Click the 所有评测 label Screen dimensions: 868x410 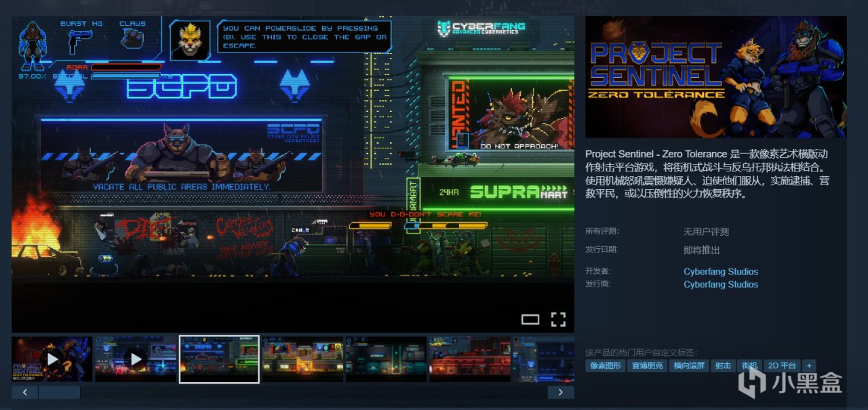(x=602, y=231)
